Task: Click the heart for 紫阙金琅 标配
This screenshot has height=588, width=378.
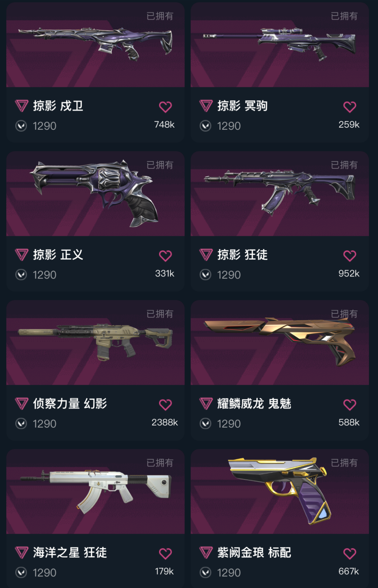Action: [350, 554]
